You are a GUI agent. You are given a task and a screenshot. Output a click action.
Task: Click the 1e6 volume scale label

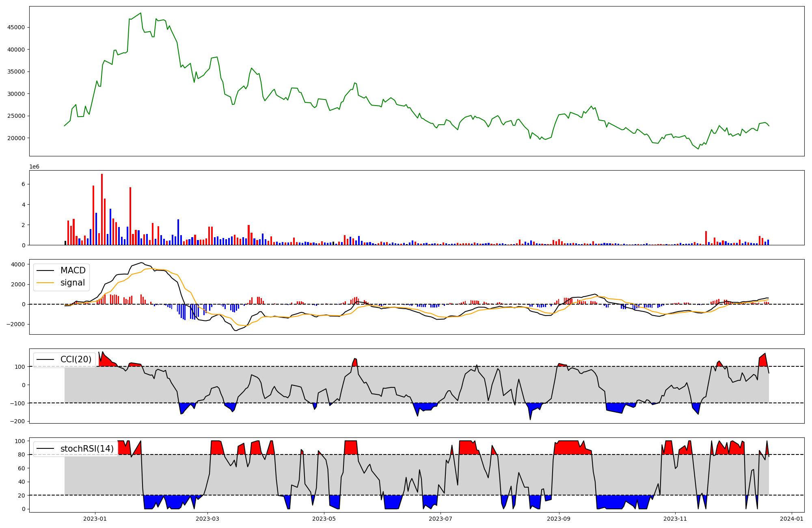pyautogui.click(x=35, y=167)
